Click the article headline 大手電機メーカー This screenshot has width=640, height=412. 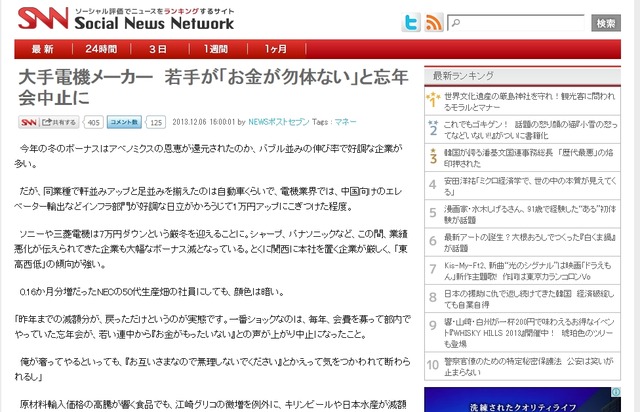pos(213,87)
